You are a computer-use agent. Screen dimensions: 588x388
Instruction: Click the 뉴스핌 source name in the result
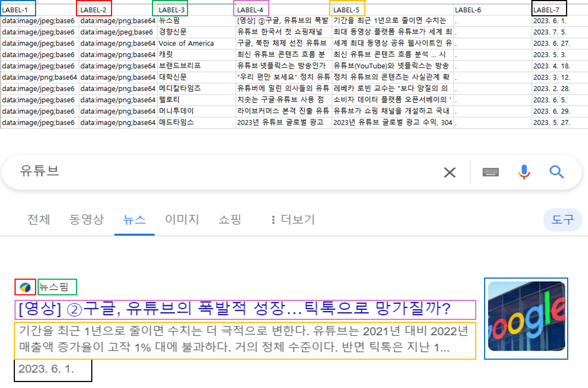point(54,287)
